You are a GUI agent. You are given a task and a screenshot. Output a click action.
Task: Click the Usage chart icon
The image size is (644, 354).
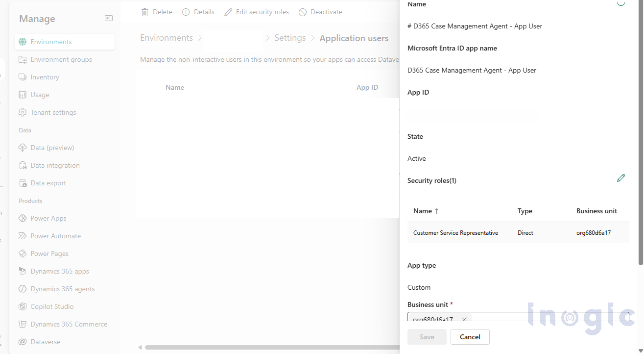(x=23, y=95)
